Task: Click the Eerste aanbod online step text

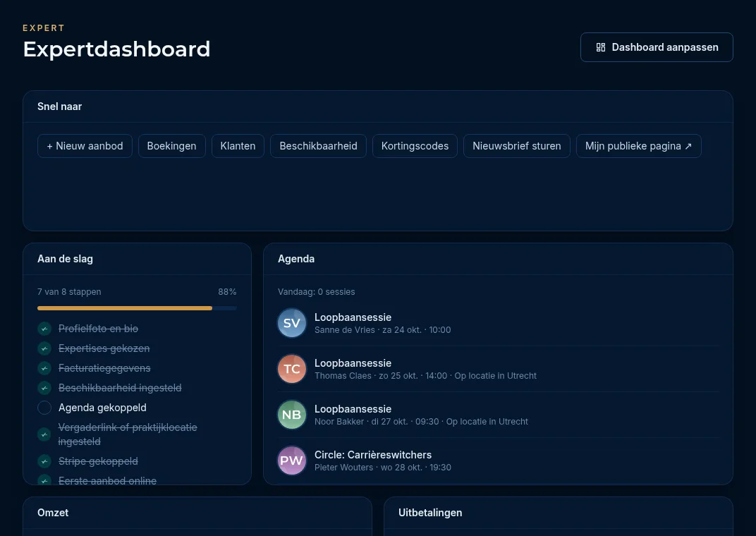Action: [107, 480]
